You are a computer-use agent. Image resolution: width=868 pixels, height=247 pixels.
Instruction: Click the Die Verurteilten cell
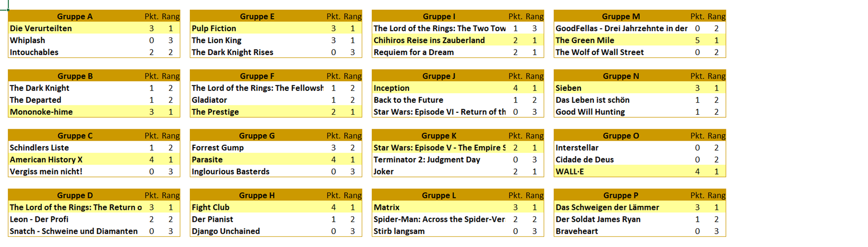[x=75, y=28]
